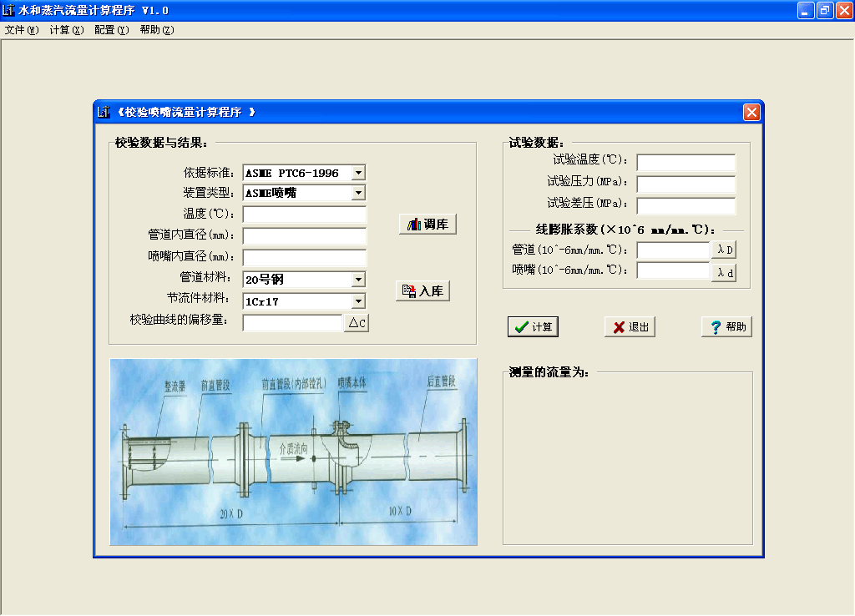Open the 帮助 menu
Image resolution: width=855 pixels, height=616 pixels.
tap(156, 30)
